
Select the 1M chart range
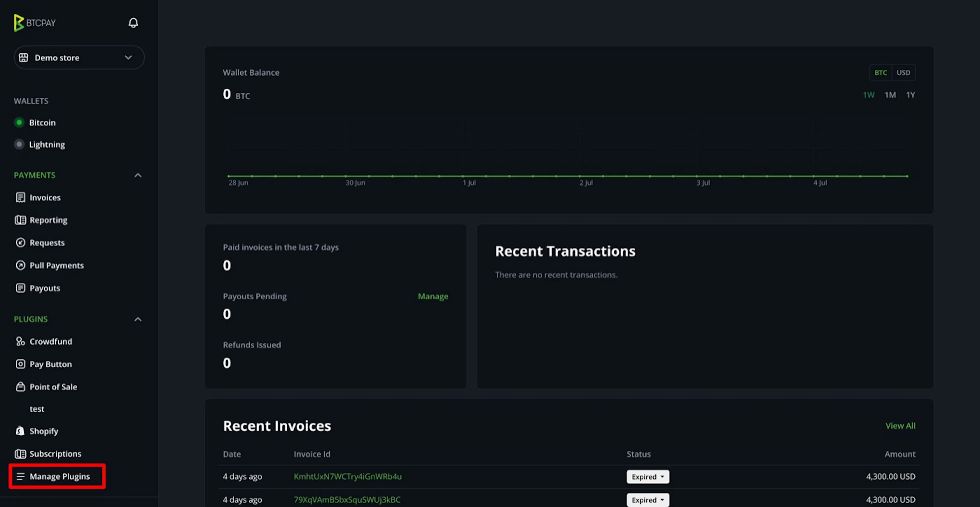[x=890, y=95]
